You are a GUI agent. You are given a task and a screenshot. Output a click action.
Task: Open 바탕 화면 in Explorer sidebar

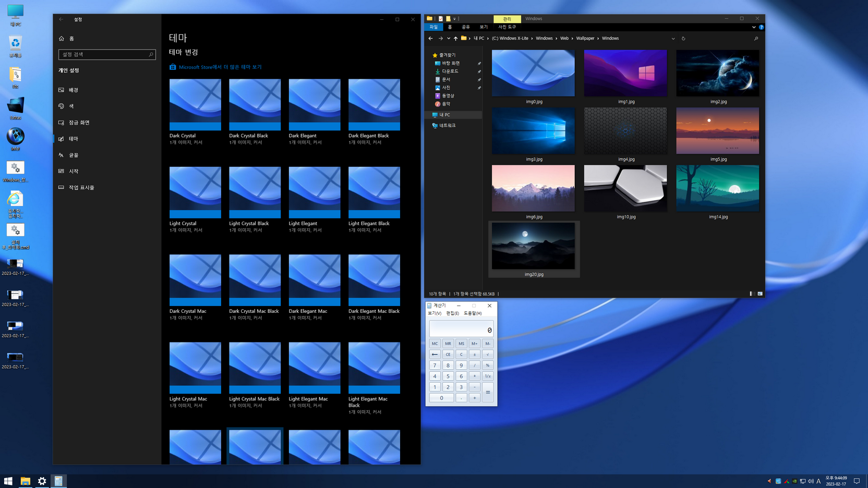[x=451, y=63]
